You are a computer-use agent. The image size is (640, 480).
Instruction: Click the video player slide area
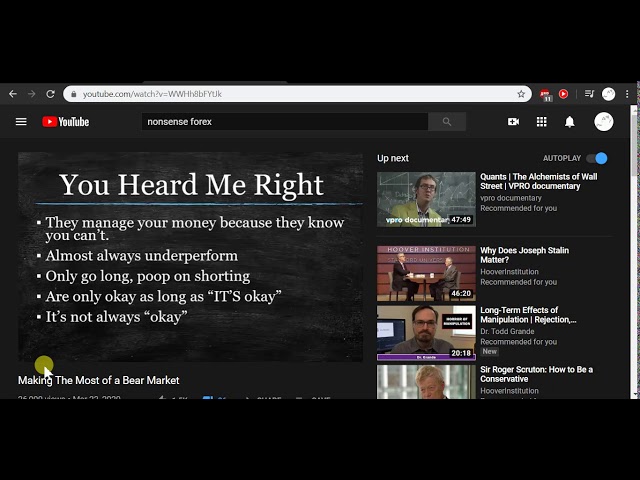191,257
